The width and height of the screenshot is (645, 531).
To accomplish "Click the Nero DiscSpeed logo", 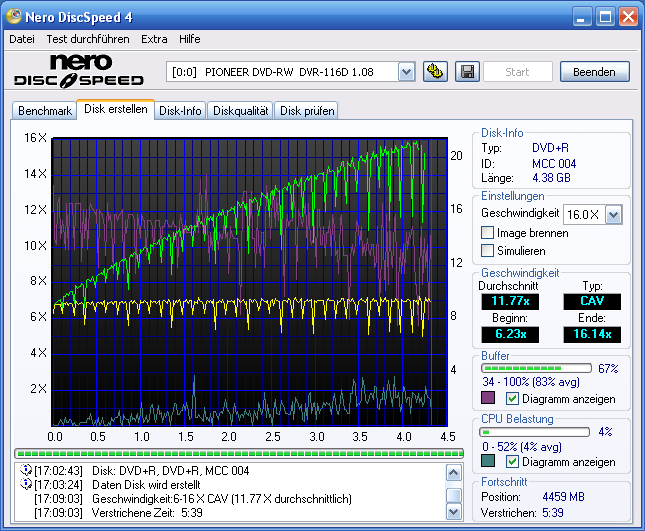I will 82,70.
